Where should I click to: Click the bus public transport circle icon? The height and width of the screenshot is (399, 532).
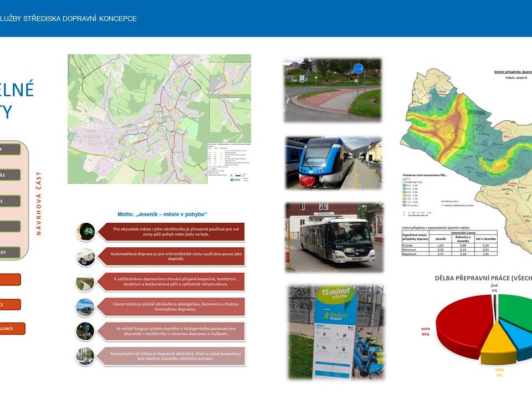tap(85, 308)
